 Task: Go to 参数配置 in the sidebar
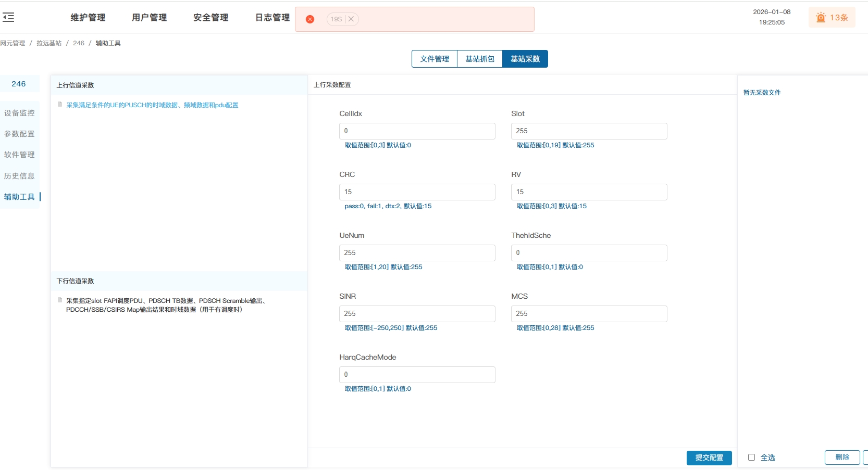point(19,134)
